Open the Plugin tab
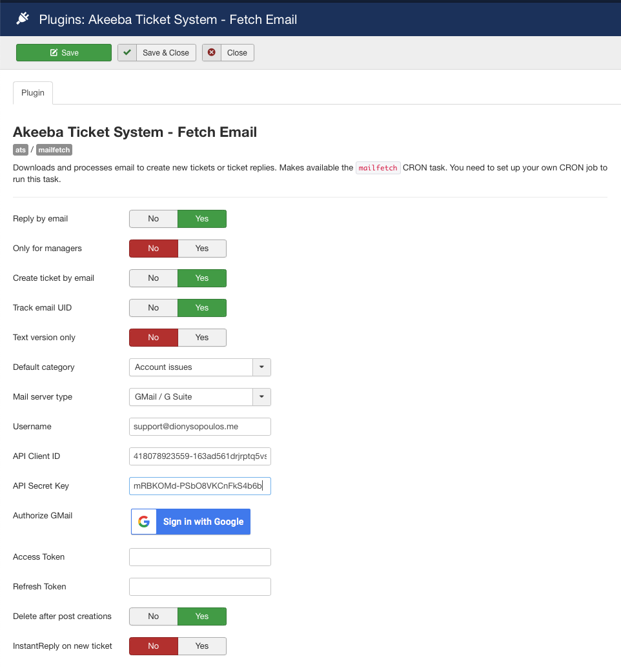This screenshot has height=672, width=621. coord(33,93)
